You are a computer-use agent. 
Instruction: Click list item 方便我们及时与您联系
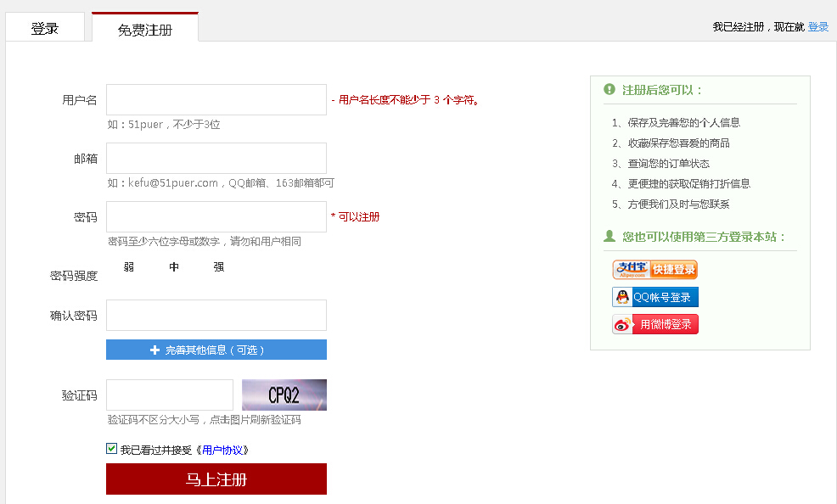(x=678, y=204)
